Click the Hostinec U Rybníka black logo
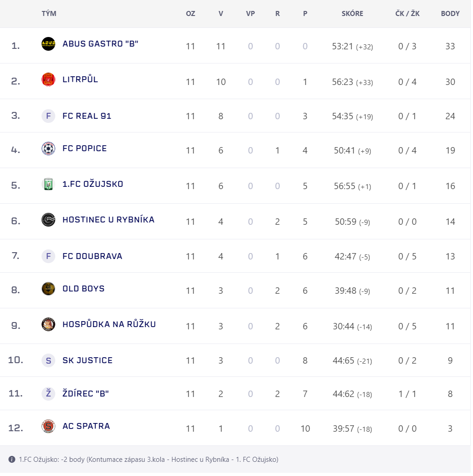Screen dimensions: 473x476 tap(48, 220)
